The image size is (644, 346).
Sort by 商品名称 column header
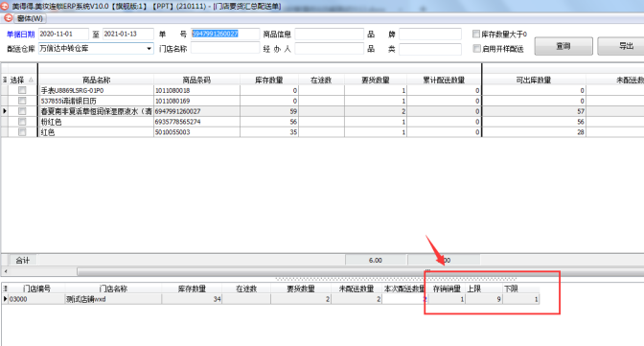pyautogui.click(x=96, y=80)
